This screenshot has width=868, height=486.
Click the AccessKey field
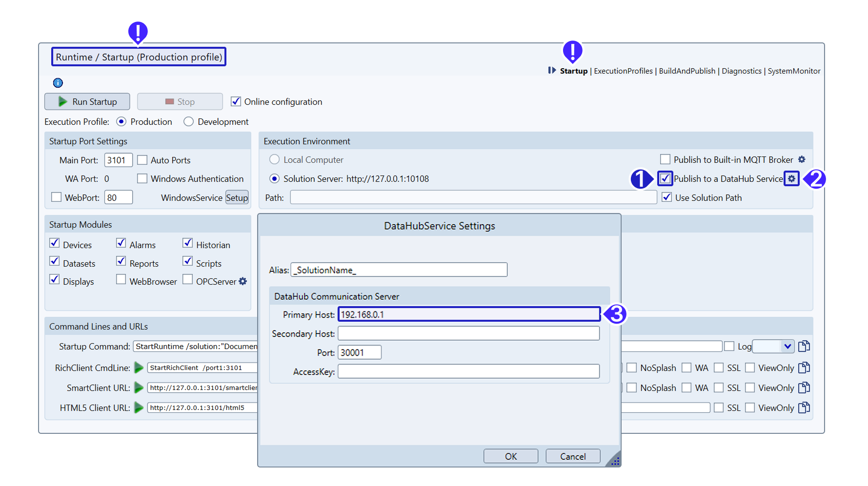(x=469, y=371)
